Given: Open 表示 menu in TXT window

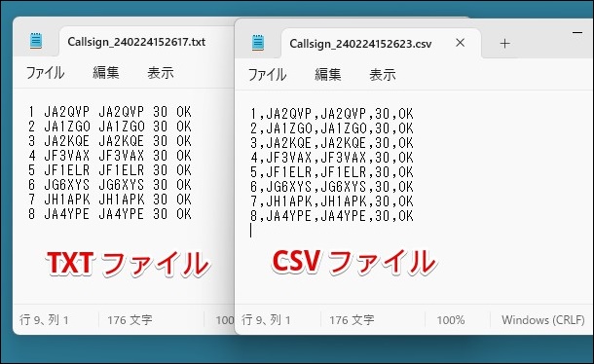Looking at the screenshot, I should [x=161, y=73].
